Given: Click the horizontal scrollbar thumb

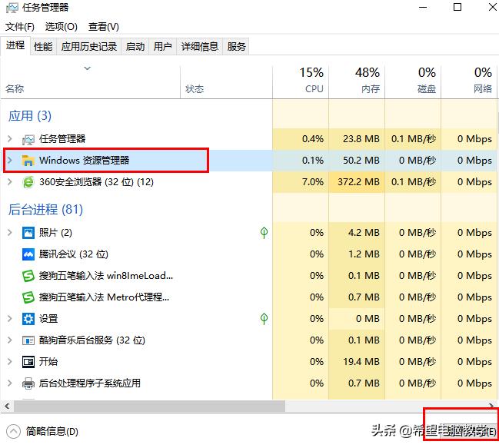Looking at the screenshot, I should pyautogui.click(x=149, y=406).
